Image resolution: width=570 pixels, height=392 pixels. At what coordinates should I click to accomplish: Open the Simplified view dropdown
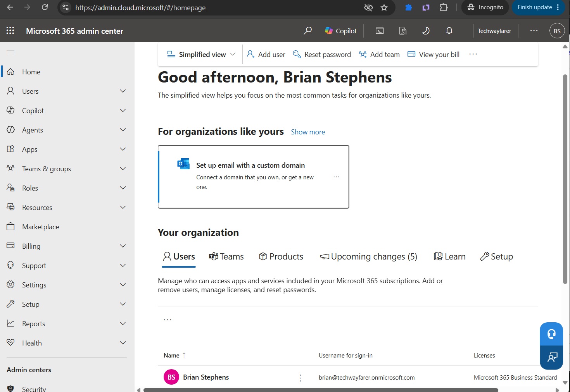(201, 55)
